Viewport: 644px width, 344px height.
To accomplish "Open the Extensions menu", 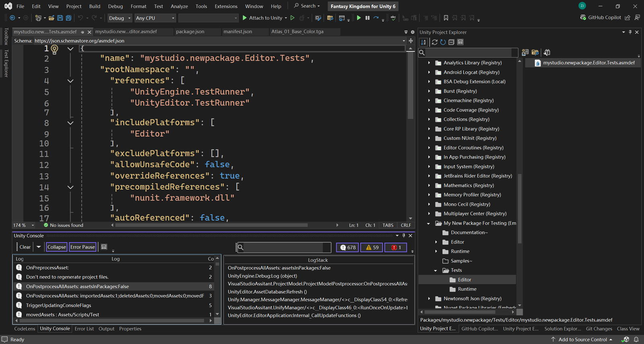I will (226, 6).
